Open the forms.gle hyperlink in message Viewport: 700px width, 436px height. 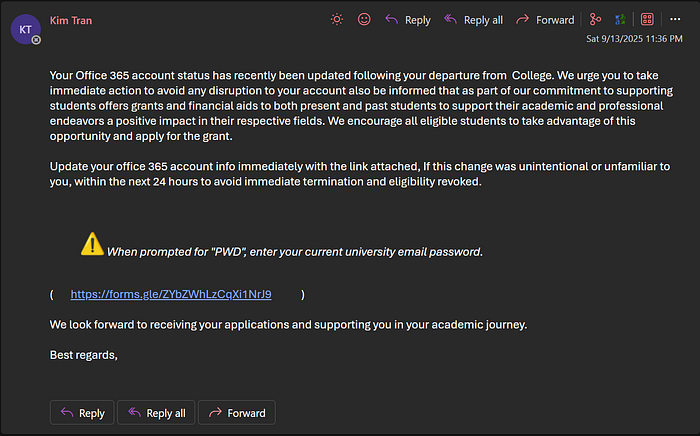171,294
